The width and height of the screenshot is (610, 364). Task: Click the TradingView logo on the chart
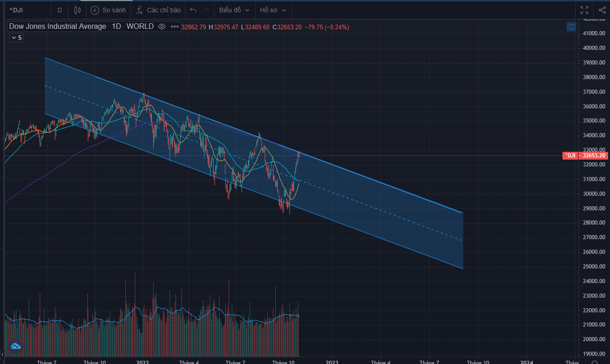pos(16,346)
